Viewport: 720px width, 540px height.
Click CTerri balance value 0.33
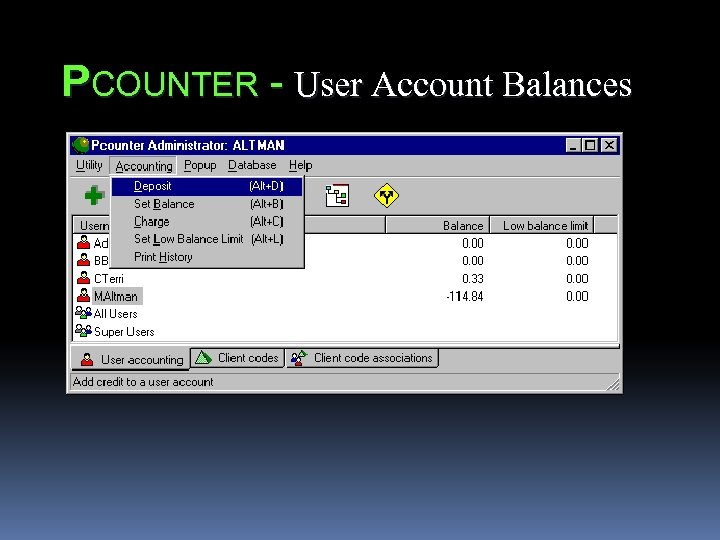pos(472,279)
